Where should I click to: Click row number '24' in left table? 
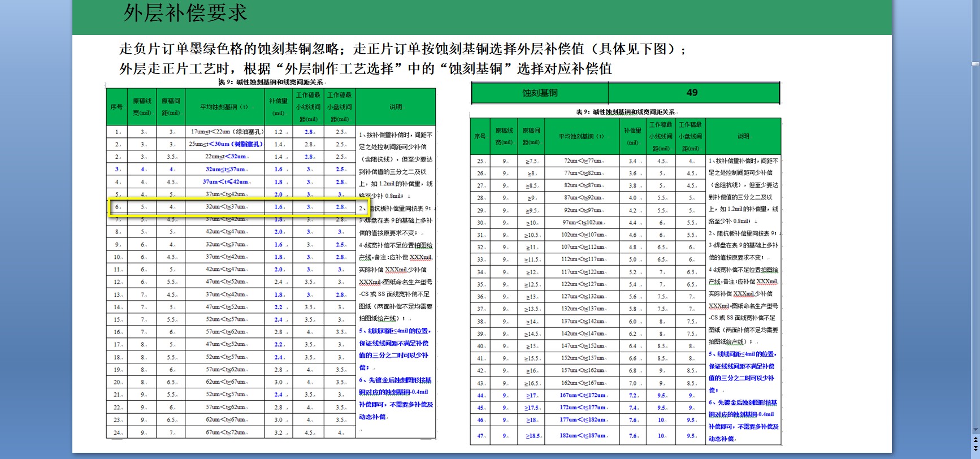(117, 432)
